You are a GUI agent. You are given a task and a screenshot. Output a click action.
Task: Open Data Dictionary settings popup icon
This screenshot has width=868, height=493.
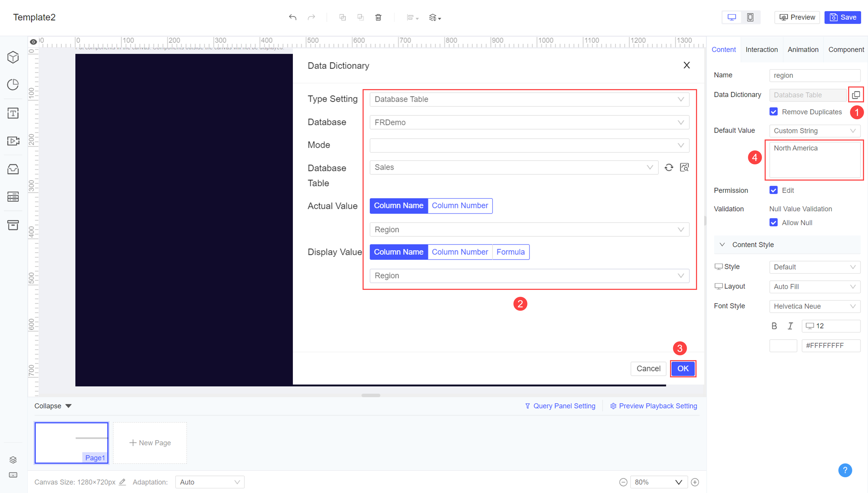coord(856,95)
